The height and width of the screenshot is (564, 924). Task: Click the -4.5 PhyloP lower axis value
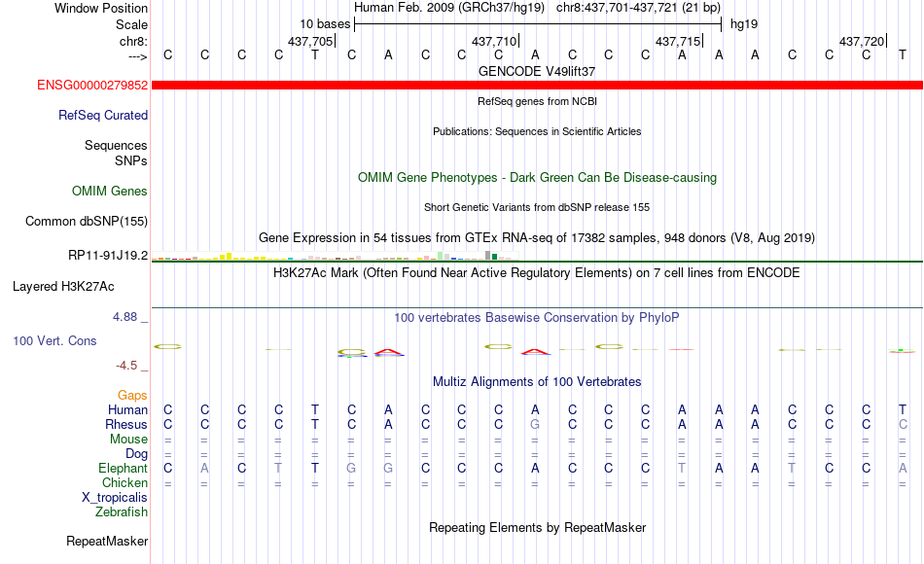pos(126,366)
